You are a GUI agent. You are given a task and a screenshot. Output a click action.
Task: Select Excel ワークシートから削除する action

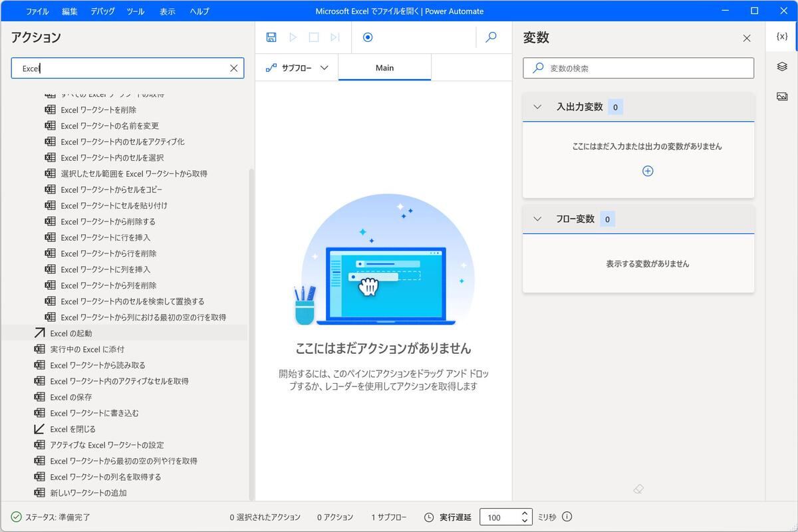(108, 221)
